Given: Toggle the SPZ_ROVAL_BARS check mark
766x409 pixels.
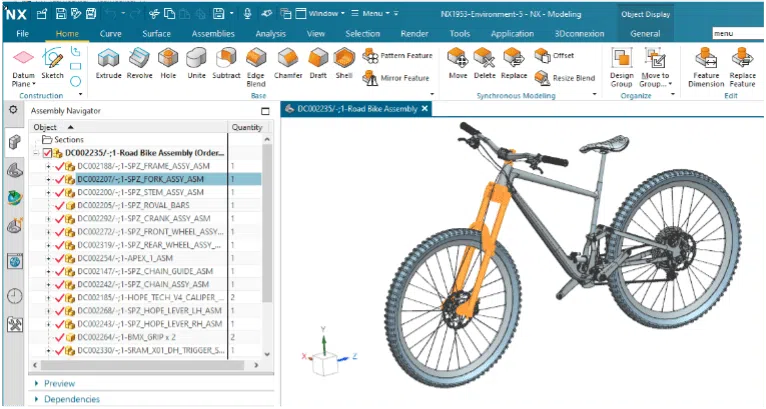Looking at the screenshot, I should pos(60,206).
